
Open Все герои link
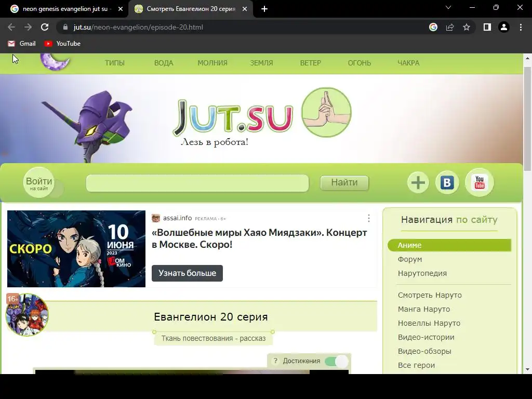click(x=416, y=365)
